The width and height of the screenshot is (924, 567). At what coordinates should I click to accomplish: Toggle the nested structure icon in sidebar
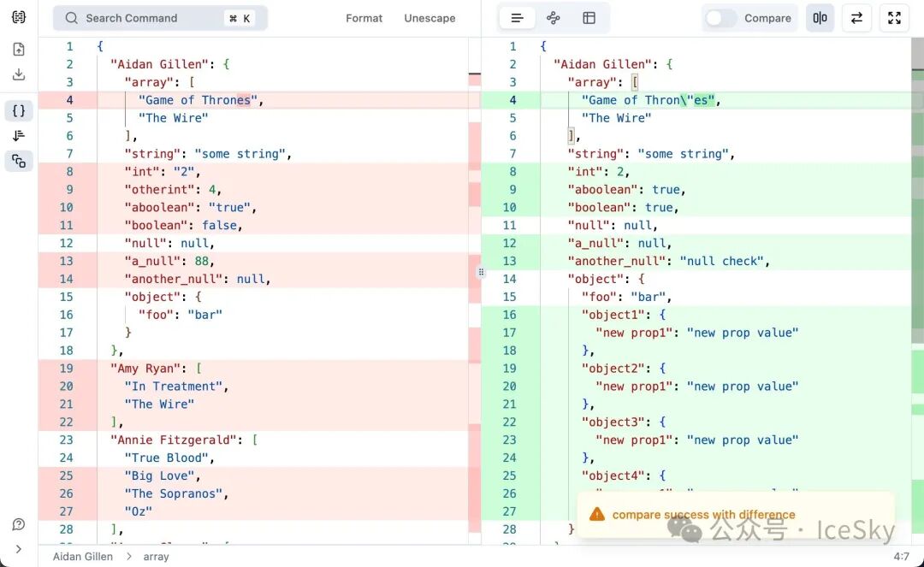(19, 161)
